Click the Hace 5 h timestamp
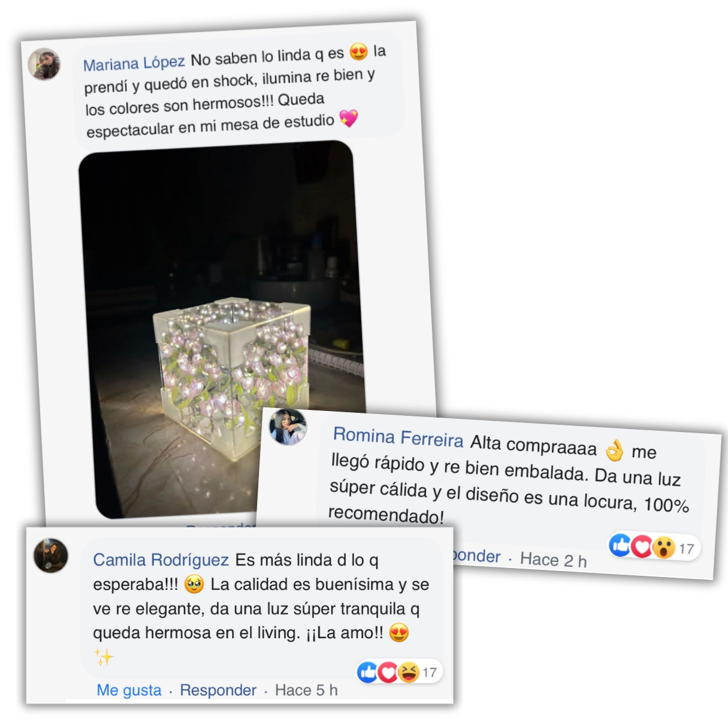This screenshot has width=728, height=728. (x=306, y=690)
